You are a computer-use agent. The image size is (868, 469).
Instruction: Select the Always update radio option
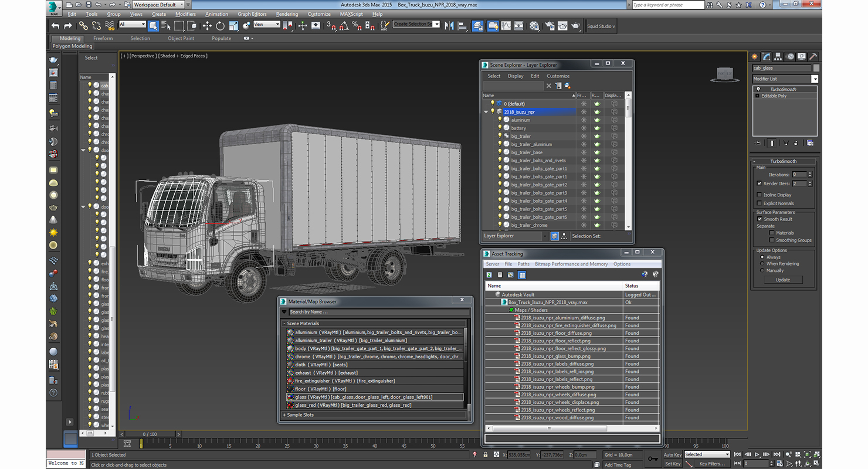(762, 257)
